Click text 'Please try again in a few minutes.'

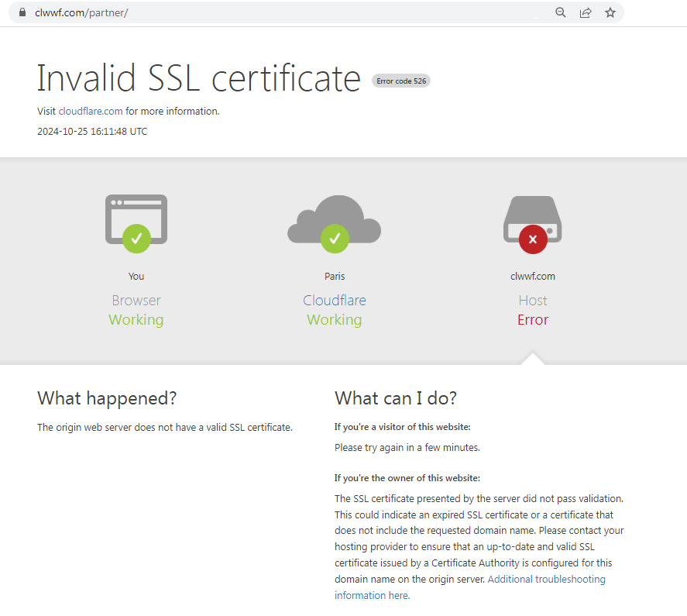tap(407, 448)
